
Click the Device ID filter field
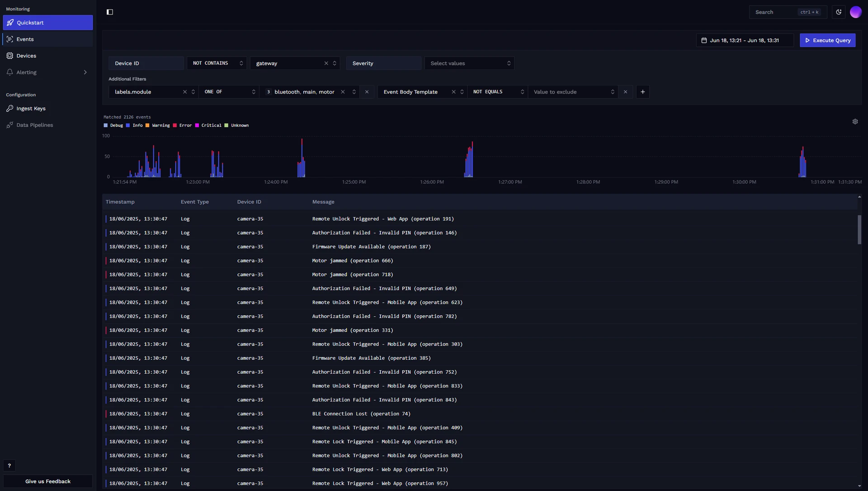(146, 63)
